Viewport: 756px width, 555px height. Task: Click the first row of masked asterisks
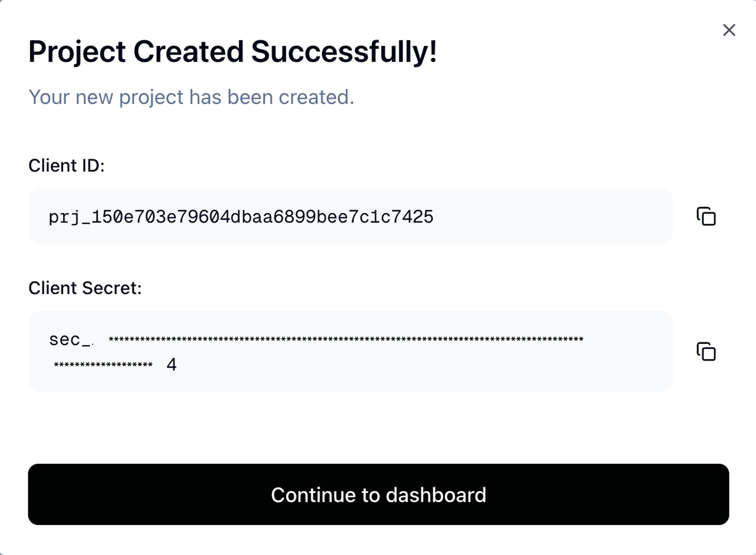(346, 339)
